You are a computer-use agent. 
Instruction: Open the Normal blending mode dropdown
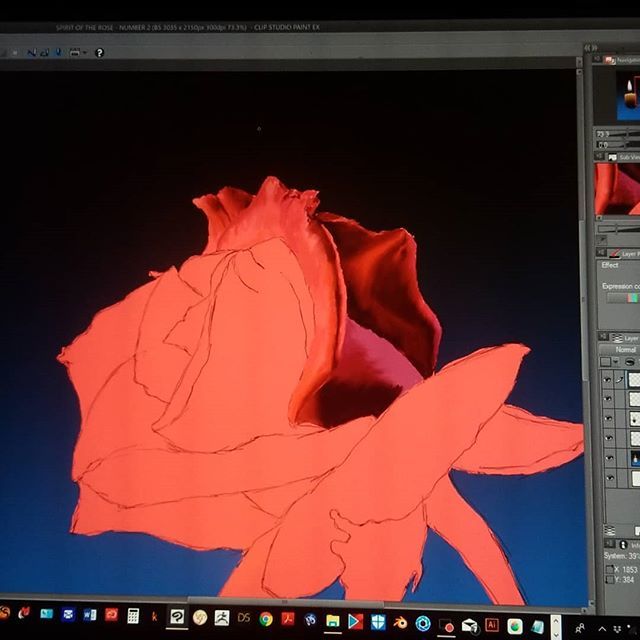[620, 350]
